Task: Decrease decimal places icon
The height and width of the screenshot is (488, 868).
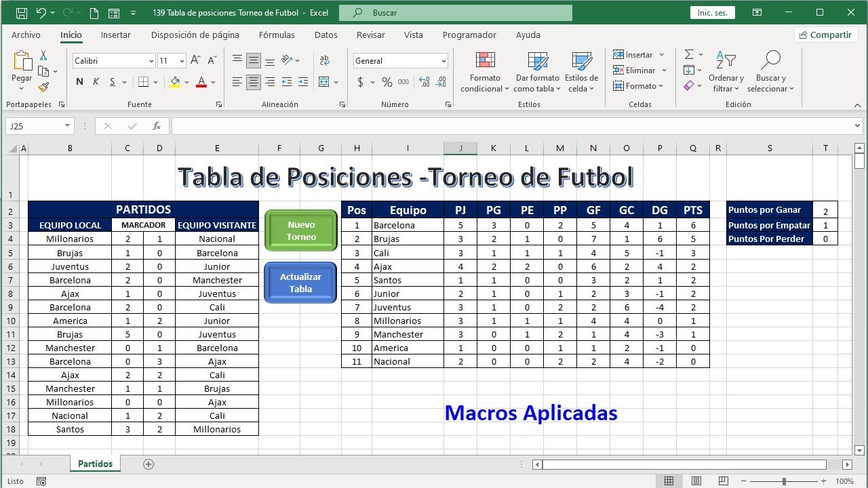Action: click(x=442, y=82)
